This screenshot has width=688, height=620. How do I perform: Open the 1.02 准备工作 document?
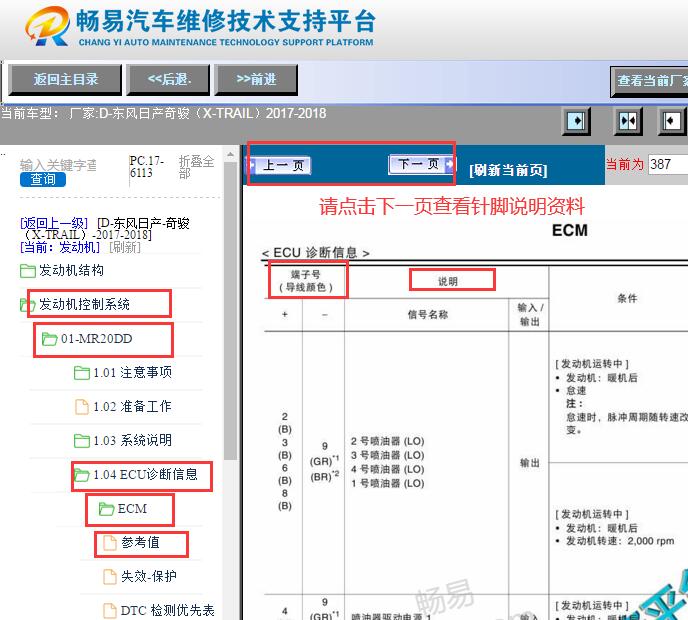tap(132, 406)
